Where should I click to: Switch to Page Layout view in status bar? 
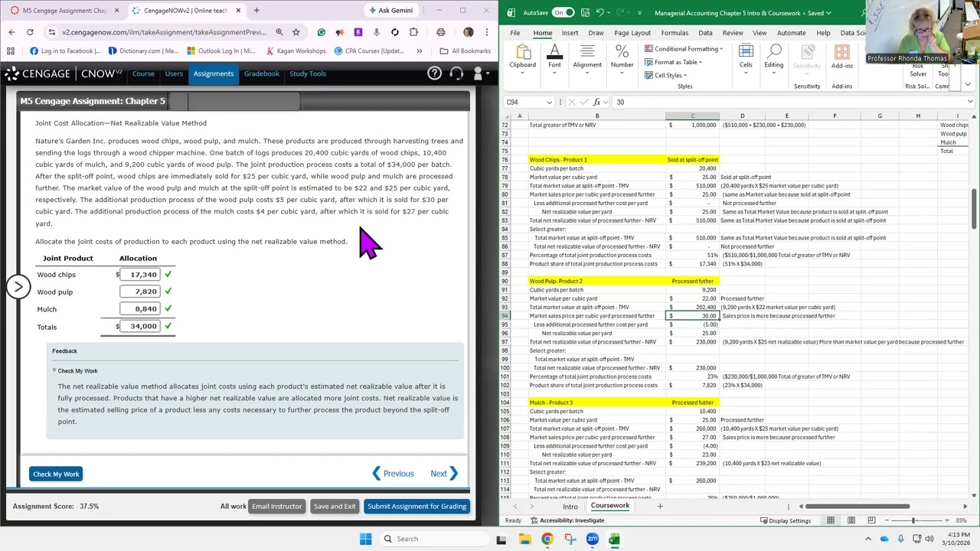click(851, 520)
